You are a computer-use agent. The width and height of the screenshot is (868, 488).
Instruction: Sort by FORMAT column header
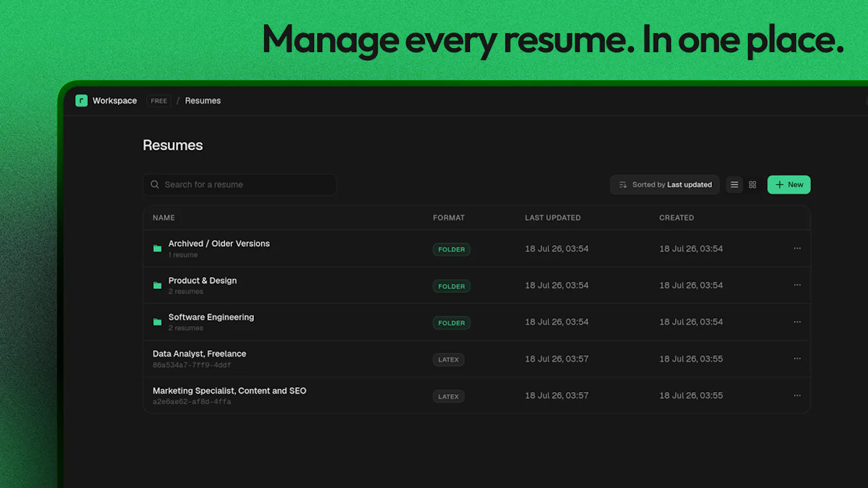(449, 218)
